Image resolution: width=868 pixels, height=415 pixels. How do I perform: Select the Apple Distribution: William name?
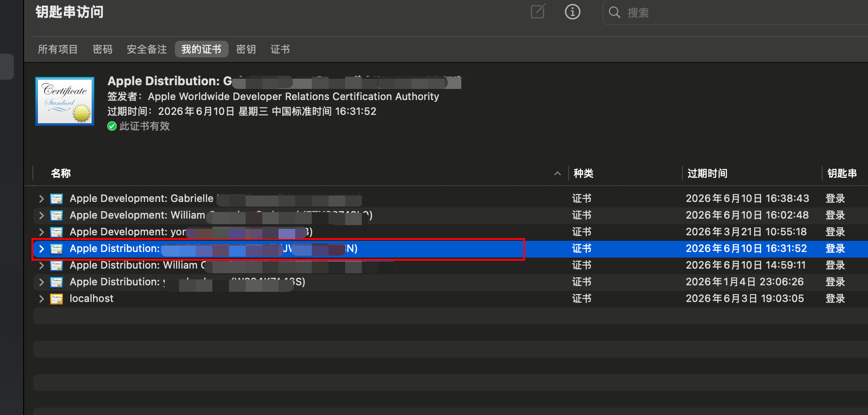[137, 265]
